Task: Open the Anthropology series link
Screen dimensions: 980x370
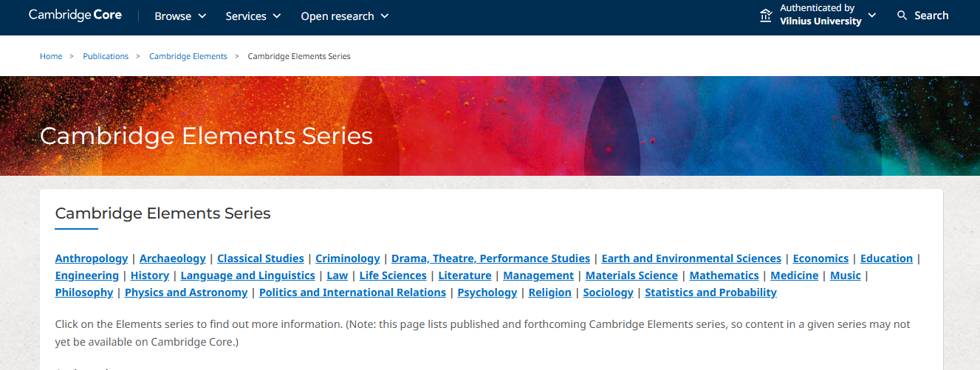Action: [x=92, y=258]
